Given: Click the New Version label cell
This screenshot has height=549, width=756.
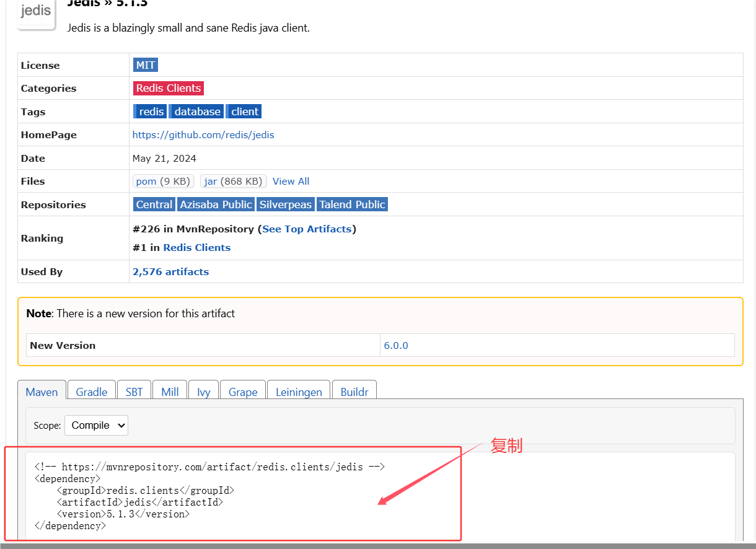Looking at the screenshot, I should pyautogui.click(x=203, y=346).
